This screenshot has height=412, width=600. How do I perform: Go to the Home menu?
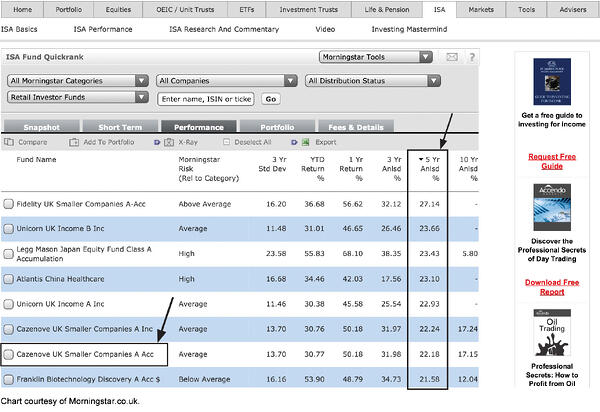tap(23, 10)
